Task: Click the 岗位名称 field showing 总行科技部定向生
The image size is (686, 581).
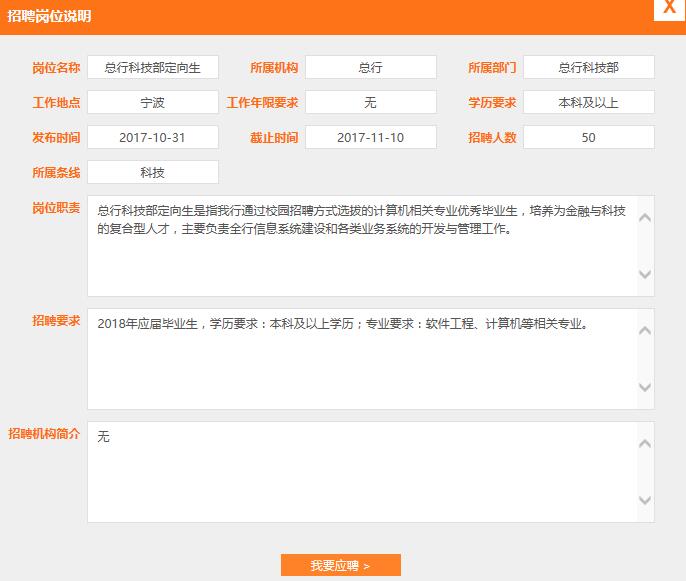Action: (x=153, y=67)
